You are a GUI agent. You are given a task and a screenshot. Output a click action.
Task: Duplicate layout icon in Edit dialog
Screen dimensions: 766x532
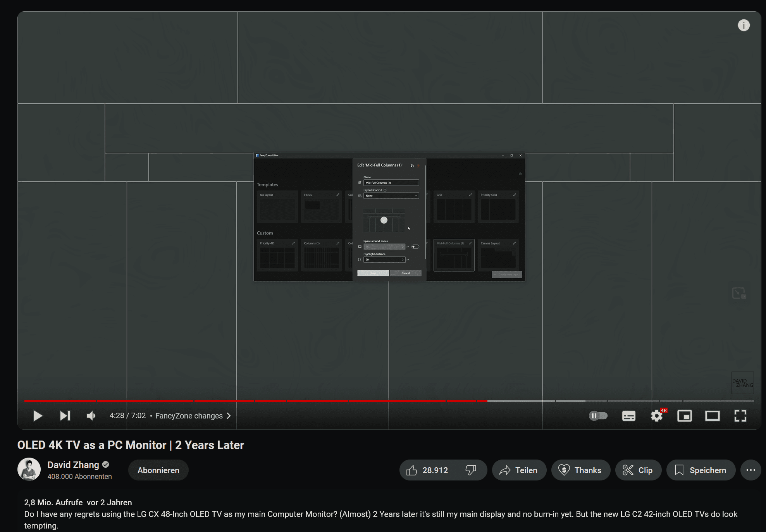pyautogui.click(x=412, y=166)
